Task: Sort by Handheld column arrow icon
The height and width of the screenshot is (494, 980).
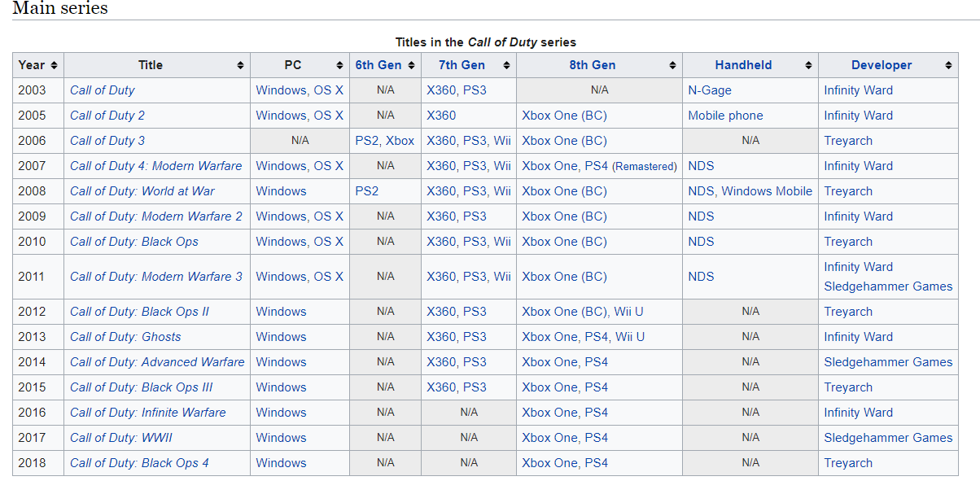Action: coord(808,65)
